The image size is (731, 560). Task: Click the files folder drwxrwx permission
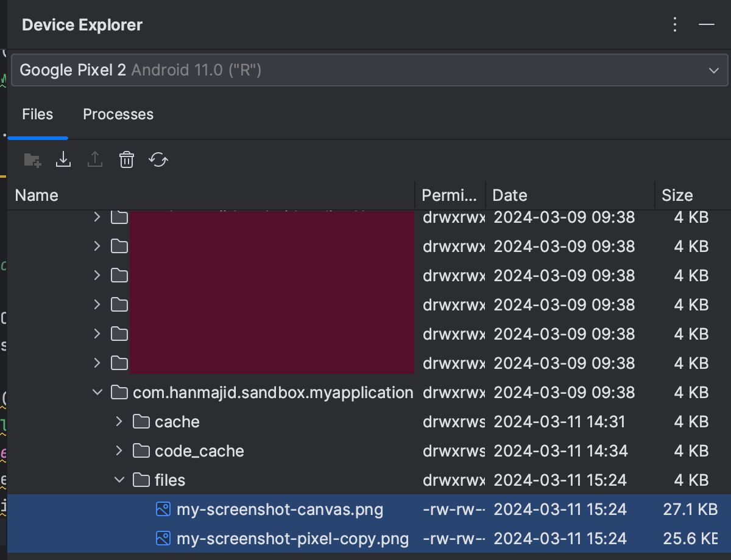(454, 480)
